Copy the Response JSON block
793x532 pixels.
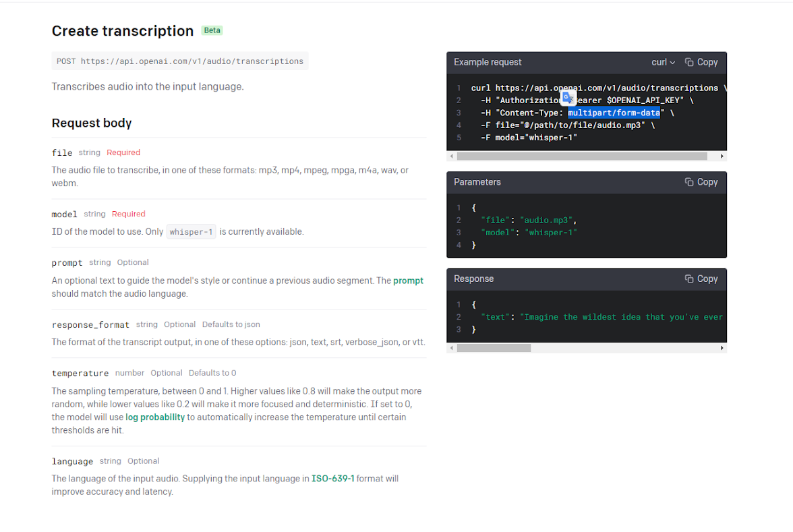[701, 278]
